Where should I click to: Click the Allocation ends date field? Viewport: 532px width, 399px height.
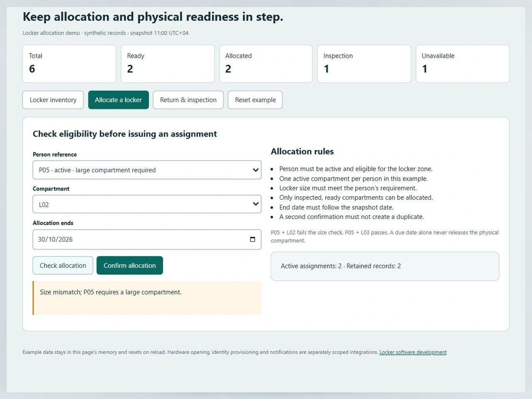[147, 240]
